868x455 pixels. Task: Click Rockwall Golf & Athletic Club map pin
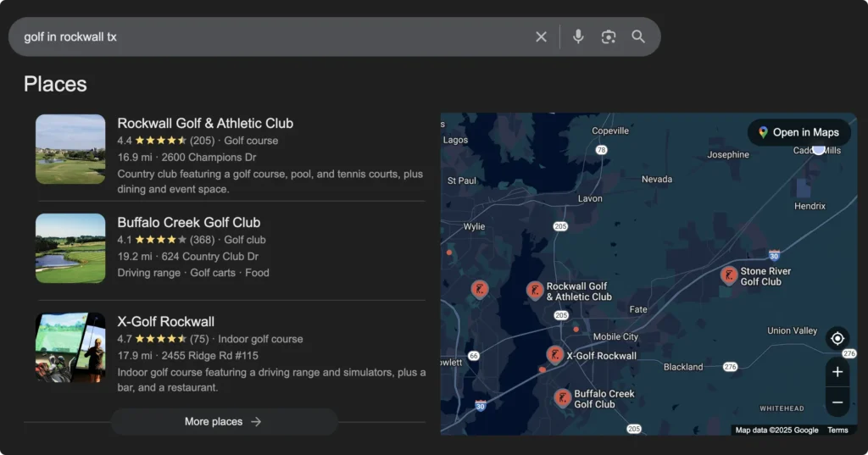534,291
